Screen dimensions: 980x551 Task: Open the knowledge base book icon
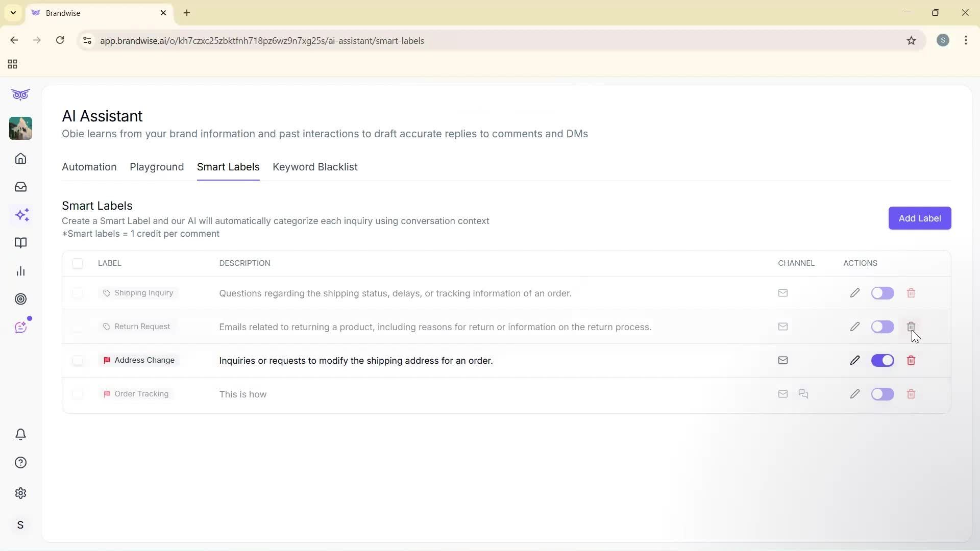tap(20, 243)
